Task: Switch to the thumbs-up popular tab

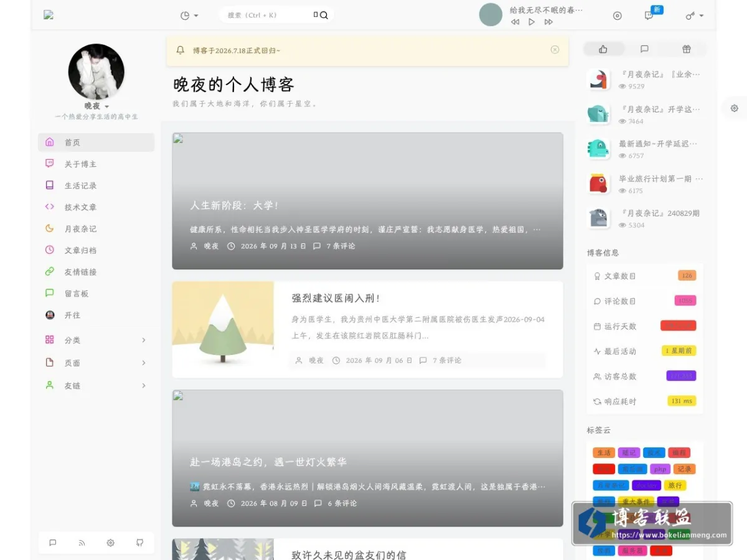Action: pyautogui.click(x=603, y=49)
